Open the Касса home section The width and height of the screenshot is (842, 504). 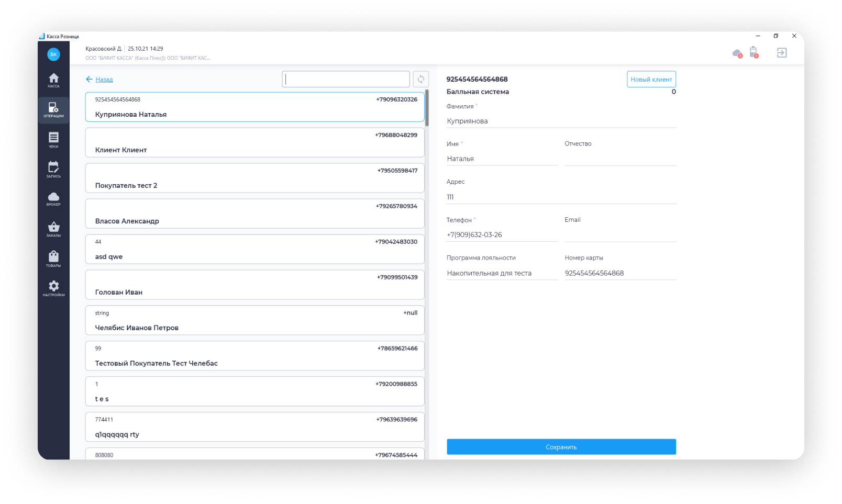pyautogui.click(x=53, y=80)
